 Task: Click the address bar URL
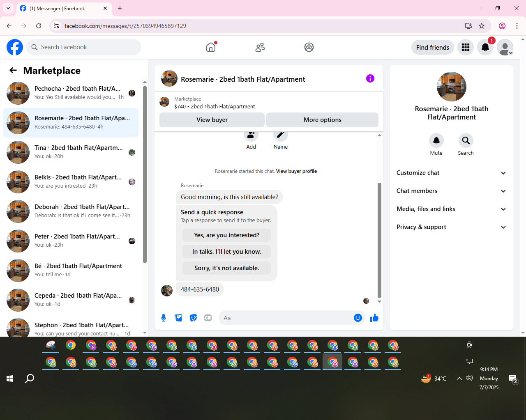tap(125, 26)
